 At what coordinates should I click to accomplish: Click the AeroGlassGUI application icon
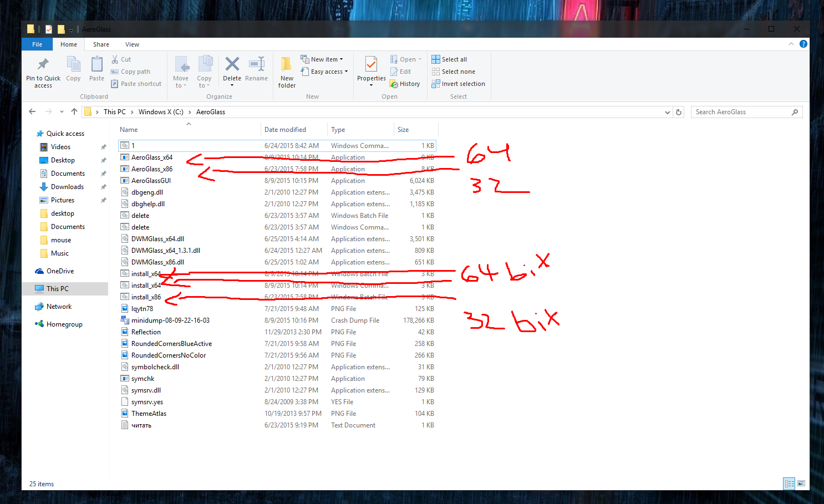click(x=125, y=181)
